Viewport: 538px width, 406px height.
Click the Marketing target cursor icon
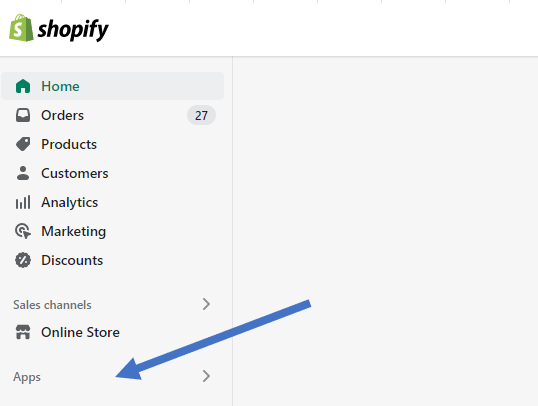[x=23, y=231]
